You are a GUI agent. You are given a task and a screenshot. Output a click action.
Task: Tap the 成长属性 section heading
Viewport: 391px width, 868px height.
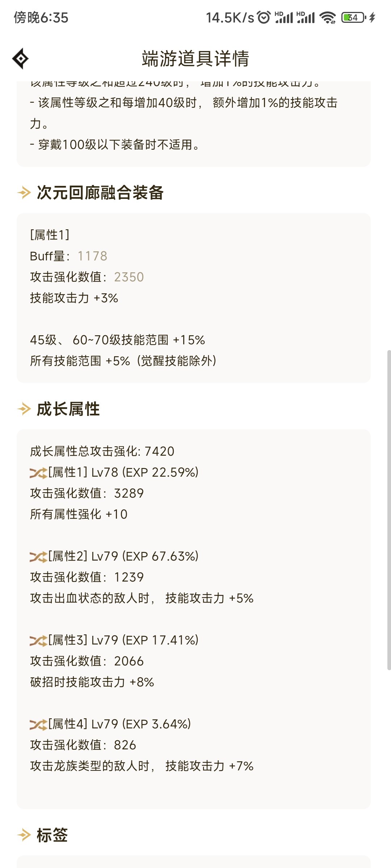tap(68, 409)
